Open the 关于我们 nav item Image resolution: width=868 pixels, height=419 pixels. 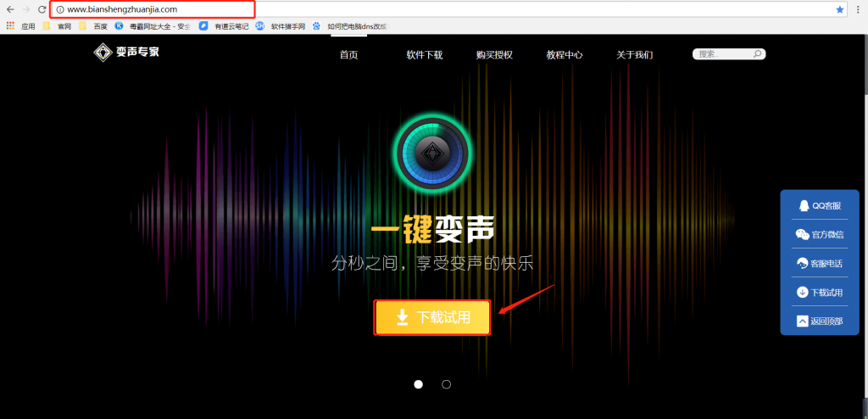[x=635, y=55]
